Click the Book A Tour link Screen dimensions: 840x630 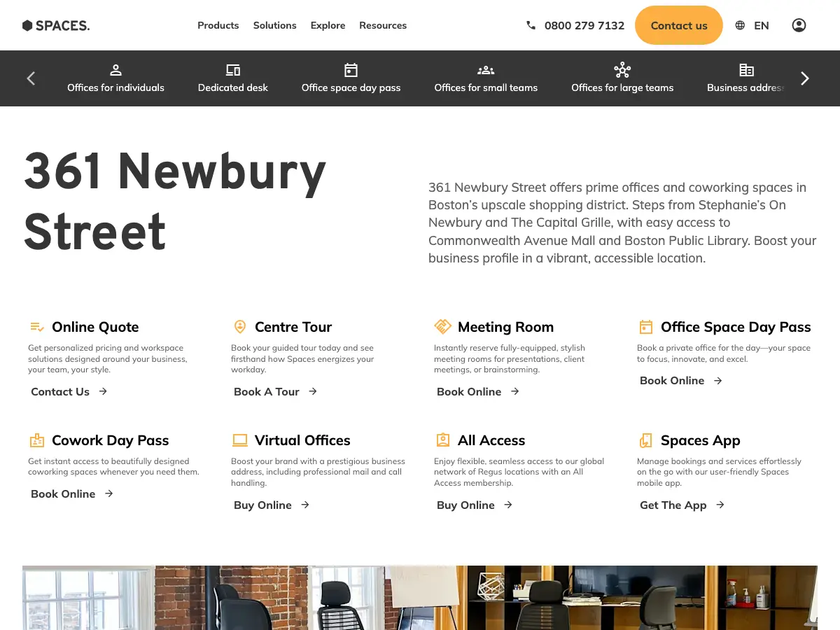[x=276, y=392]
